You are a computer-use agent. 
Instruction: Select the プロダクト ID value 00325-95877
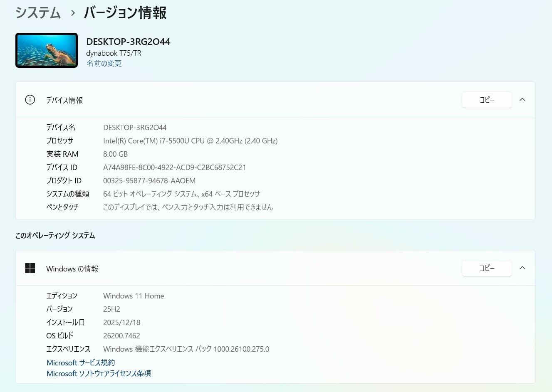point(149,181)
